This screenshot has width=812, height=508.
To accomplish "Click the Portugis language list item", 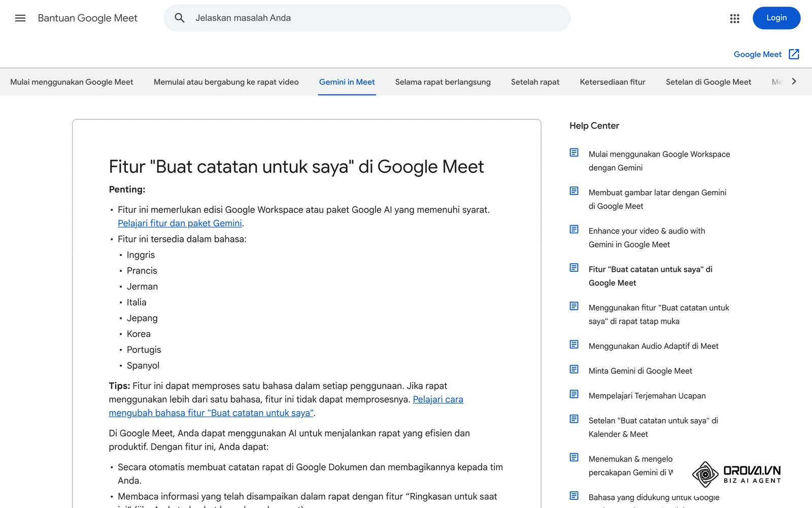I will click(x=144, y=350).
